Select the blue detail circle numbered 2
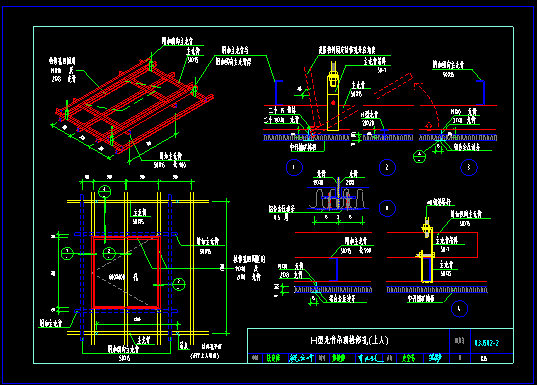Screen dimensions: 537x385 (387, 167)
